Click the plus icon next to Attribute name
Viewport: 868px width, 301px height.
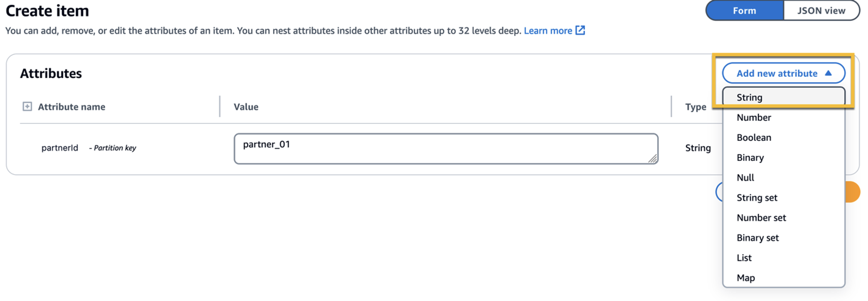coord(27,106)
